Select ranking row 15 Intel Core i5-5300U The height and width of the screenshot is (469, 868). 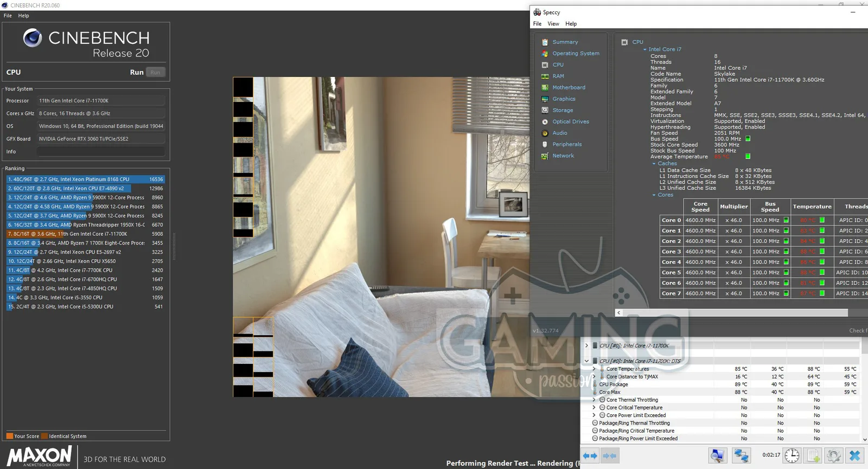pos(86,307)
